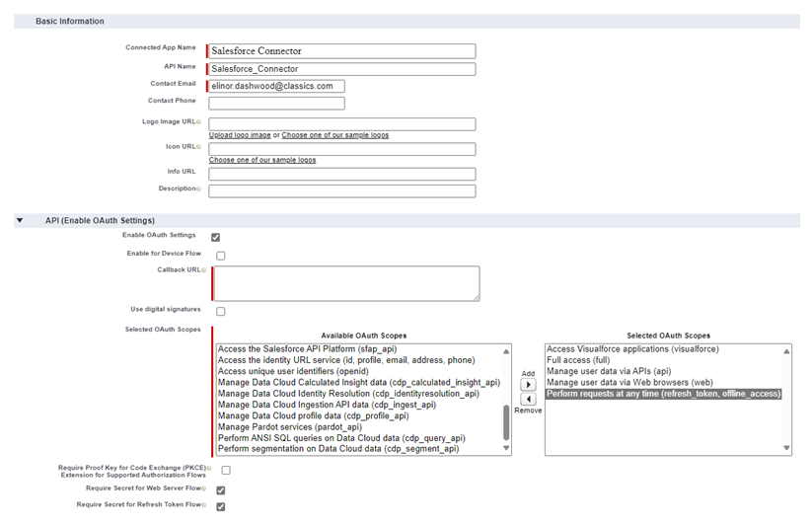Select Perform segmentation on Data Cloud data
812x525 pixels.
[x=359, y=449]
